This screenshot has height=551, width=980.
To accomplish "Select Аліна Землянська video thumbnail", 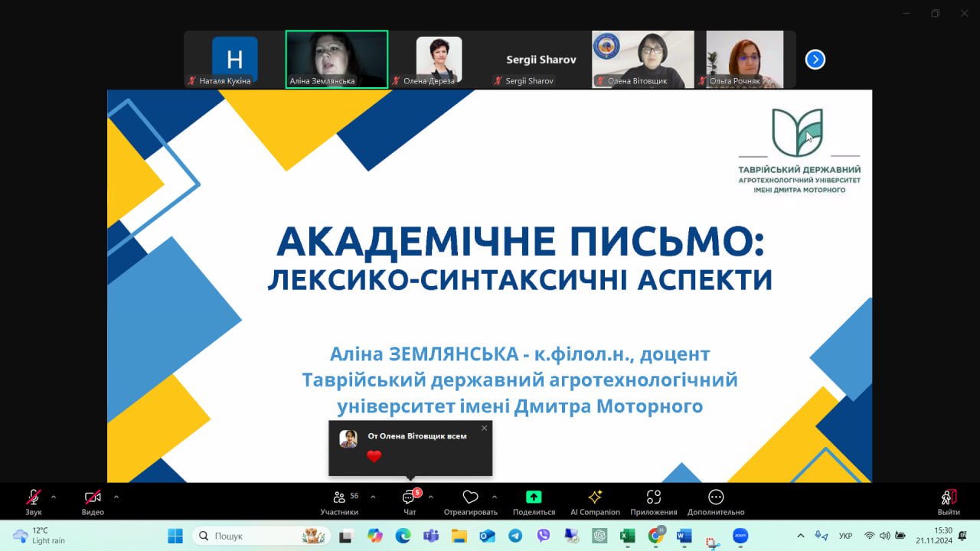I will (337, 59).
